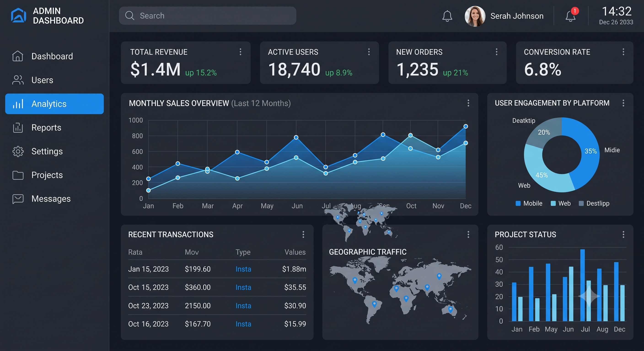Toggle the Destlipp legend entry
The height and width of the screenshot is (351, 644).
pos(594,203)
